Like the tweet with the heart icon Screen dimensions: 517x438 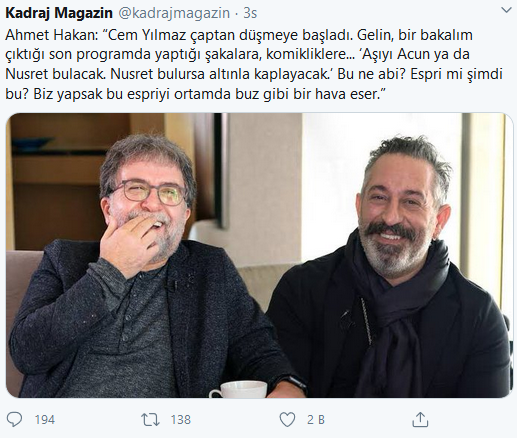(x=287, y=419)
